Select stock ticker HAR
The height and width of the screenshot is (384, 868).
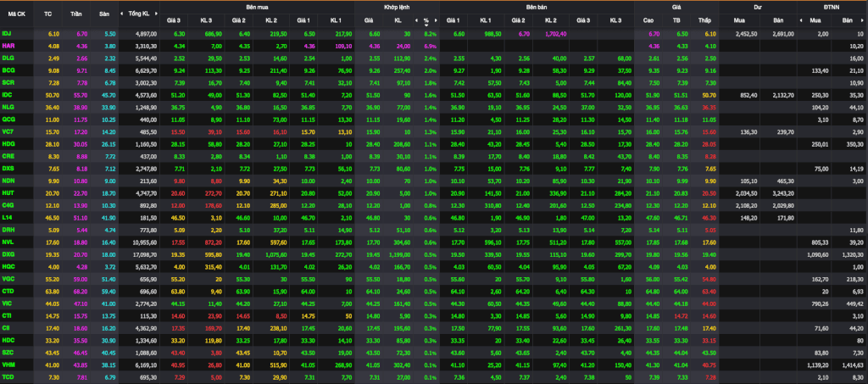coord(8,46)
